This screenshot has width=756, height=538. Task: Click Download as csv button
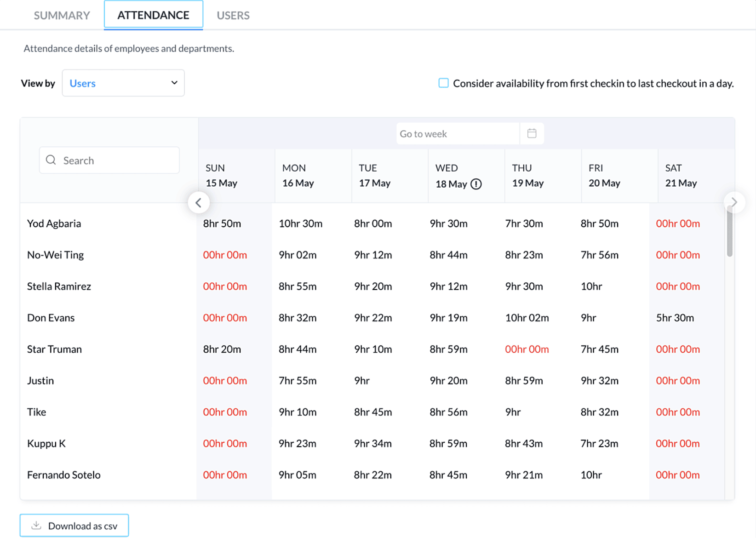[74, 526]
